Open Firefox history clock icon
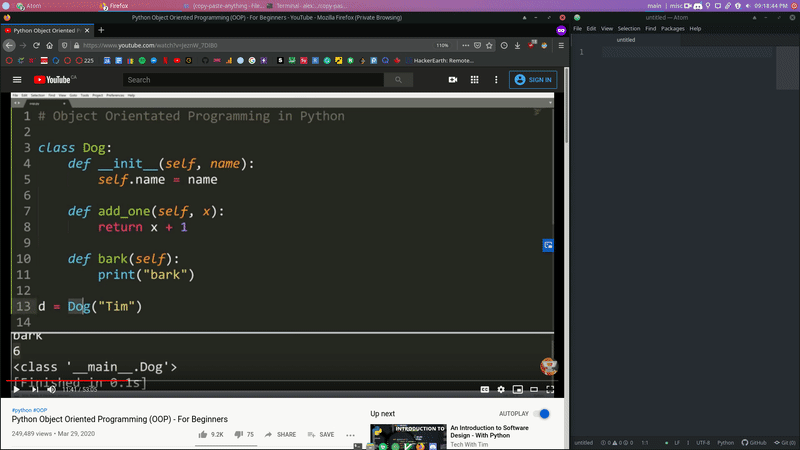Viewport: 800px width, 450px height. (x=504, y=45)
